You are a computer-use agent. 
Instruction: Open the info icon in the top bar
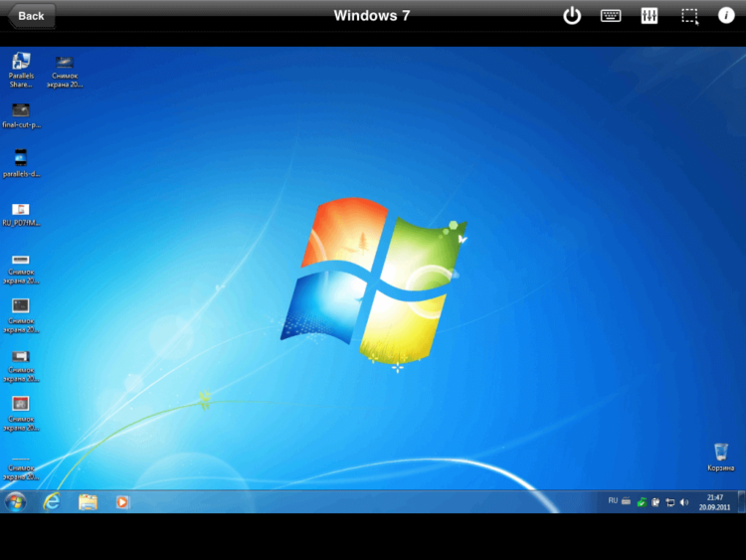726,16
